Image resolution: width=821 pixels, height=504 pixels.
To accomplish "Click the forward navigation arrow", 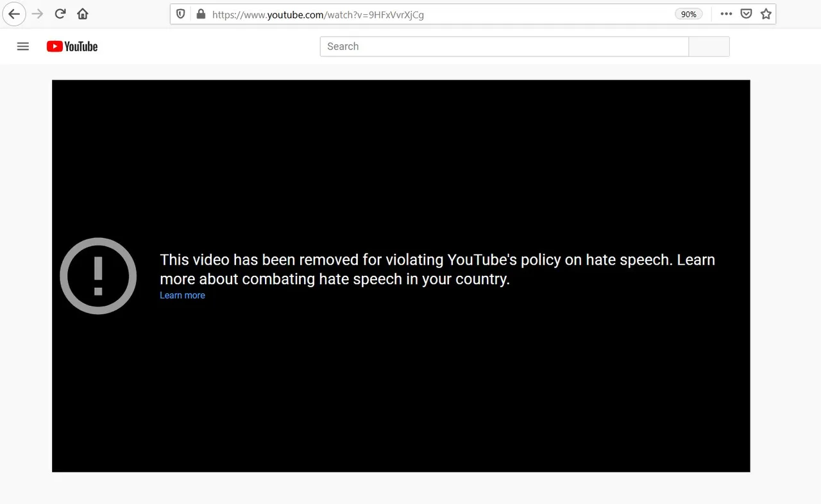I will [x=38, y=14].
